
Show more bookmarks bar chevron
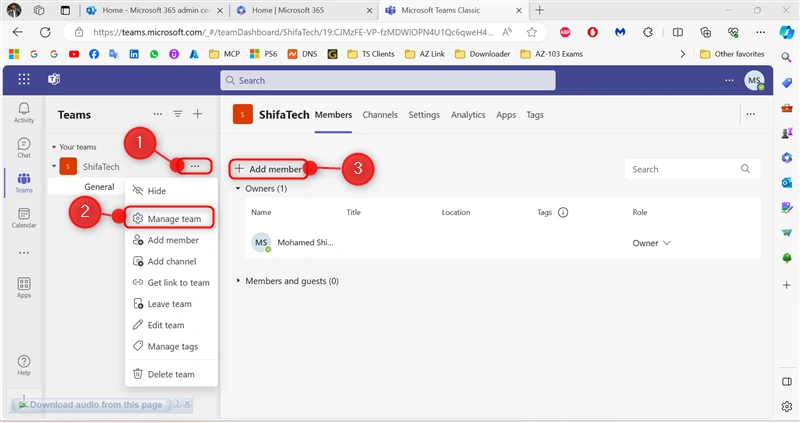(683, 54)
